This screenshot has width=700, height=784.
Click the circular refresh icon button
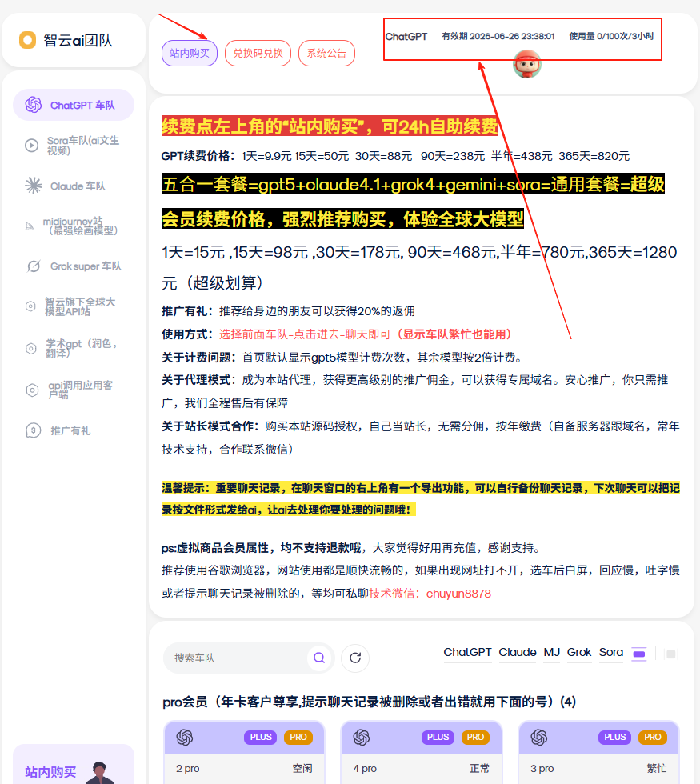[355, 658]
